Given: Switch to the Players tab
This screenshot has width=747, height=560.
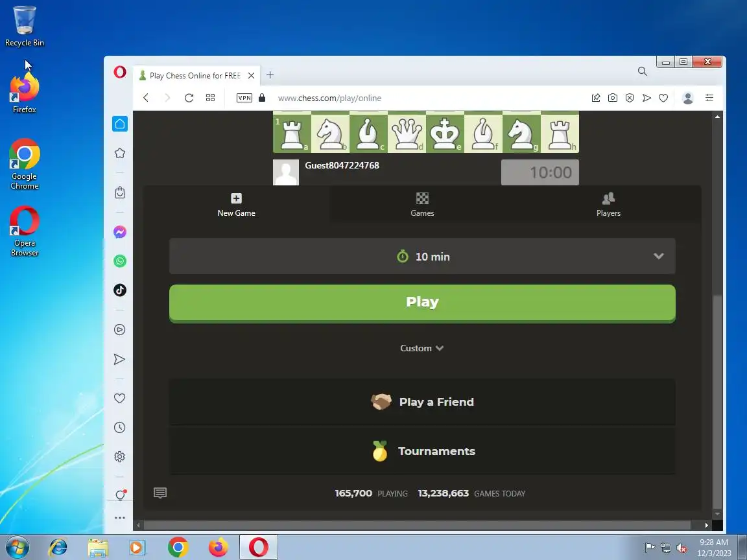Looking at the screenshot, I should (x=608, y=205).
